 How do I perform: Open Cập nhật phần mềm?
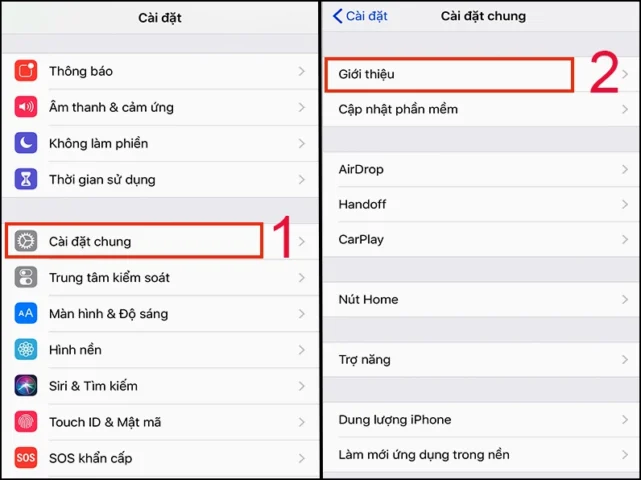[482, 109]
